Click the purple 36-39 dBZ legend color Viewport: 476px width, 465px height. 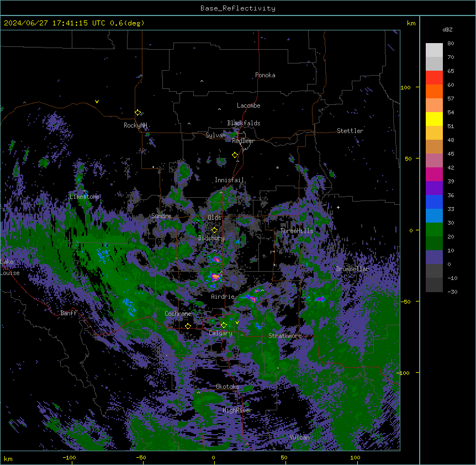(x=434, y=188)
